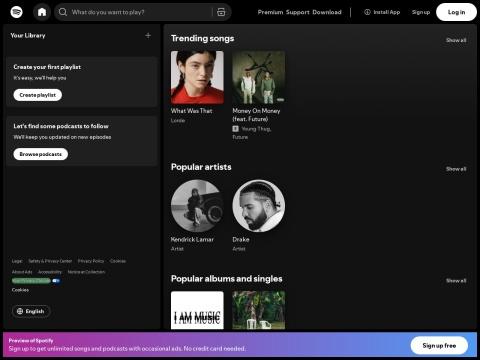Image resolution: width=480 pixels, height=360 pixels.
Task: Click Sign up in top bar
Action: pyautogui.click(x=421, y=12)
